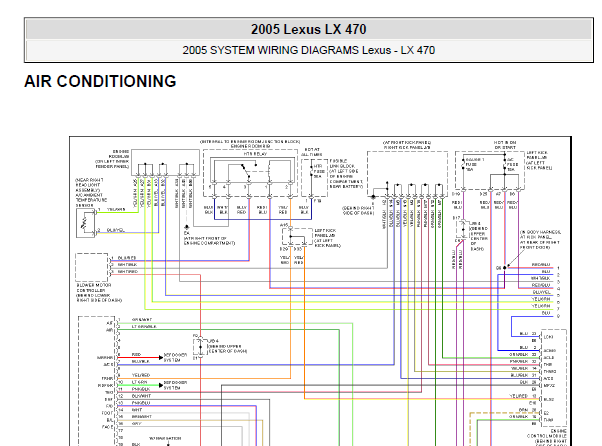Click the 'DEFOGGER SYSTEM' label beside the LT GRN wire
The height and width of the screenshot is (446, 602).
[175, 385]
